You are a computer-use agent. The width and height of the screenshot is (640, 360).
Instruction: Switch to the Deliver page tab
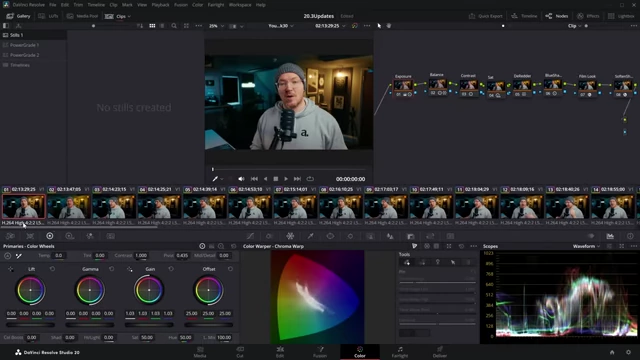click(x=440, y=352)
